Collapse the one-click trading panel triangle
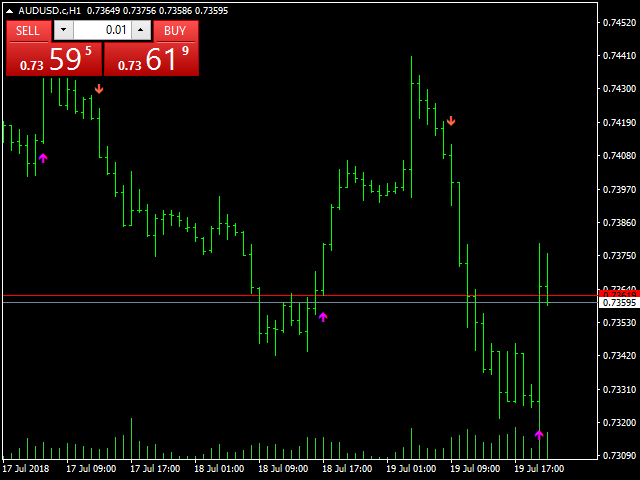The height and width of the screenshot is (480, 640). pos(9,11)
